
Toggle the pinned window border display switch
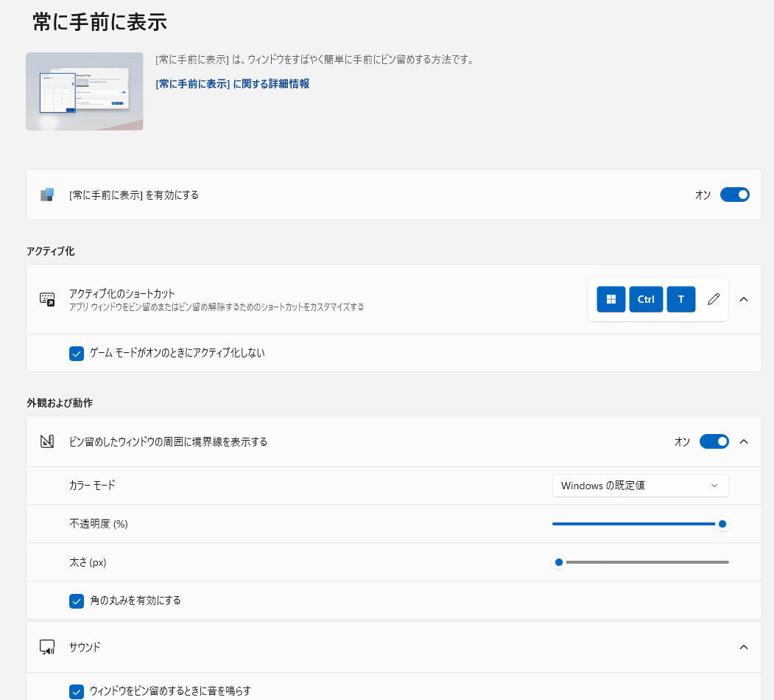coord(714,442)
